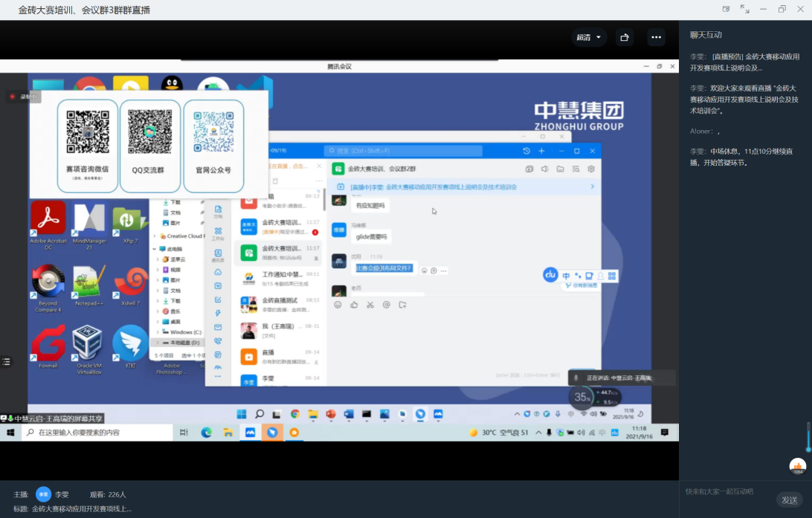Click host 李雯's blue avatar
The image size is (812, 518).
coord(43,495)
